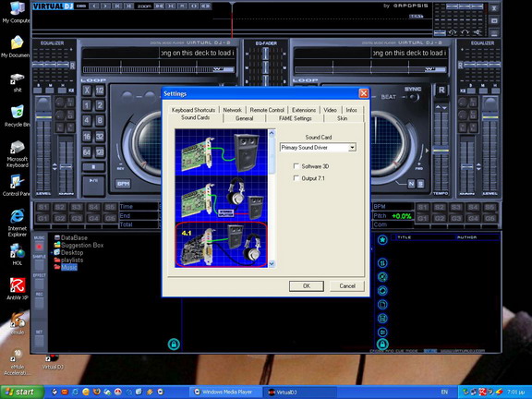Click the left deck stop button
This screenshot has height=399, width=532.
93,167
